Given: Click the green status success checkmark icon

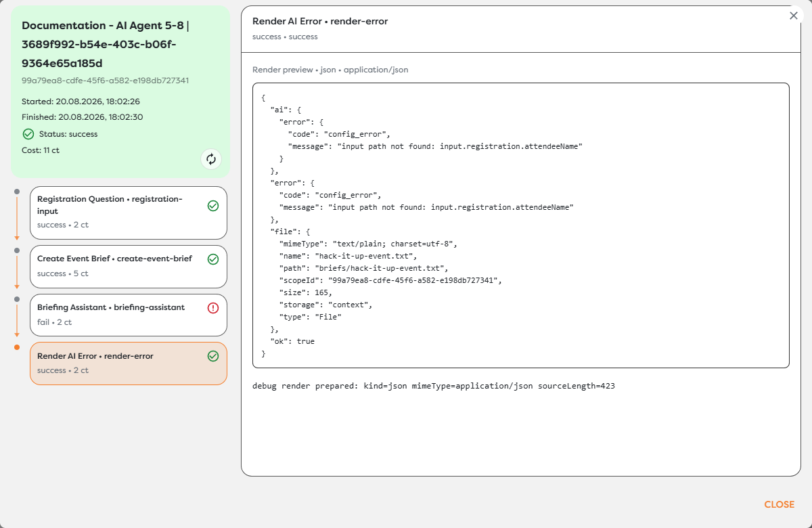Looking at the screenshot, I should pyautogui.click(x=28, y=134).
